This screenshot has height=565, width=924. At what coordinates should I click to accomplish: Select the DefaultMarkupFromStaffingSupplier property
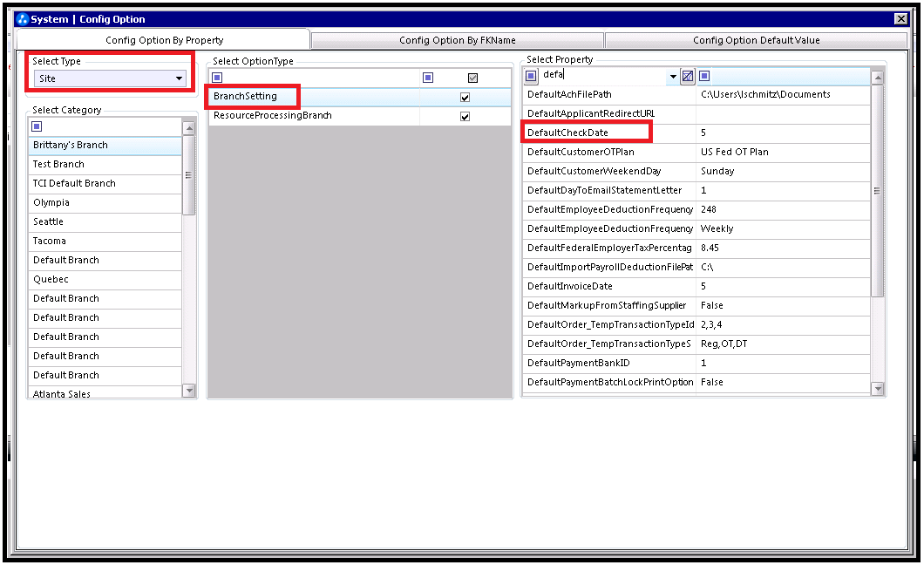click(x=609, y=306)
